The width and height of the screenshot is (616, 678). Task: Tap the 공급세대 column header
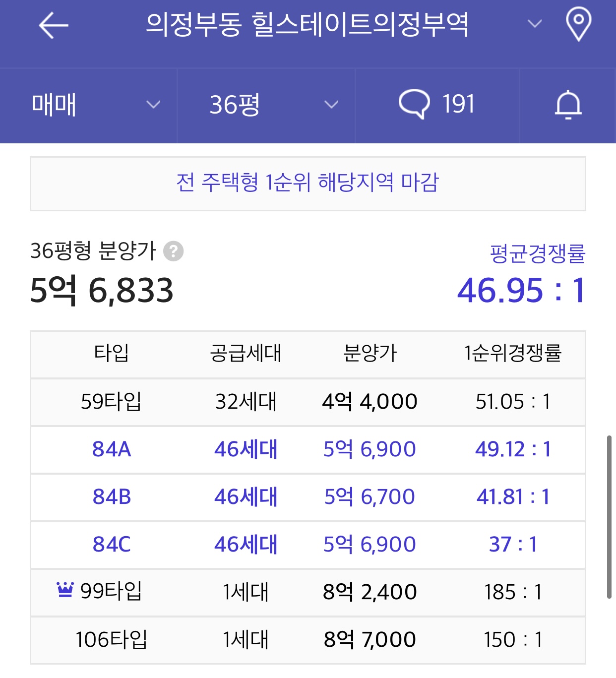coord(246,353)
